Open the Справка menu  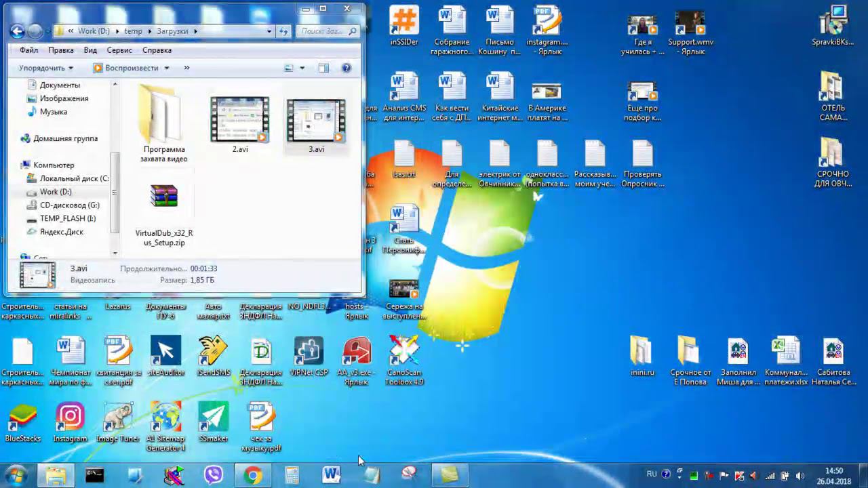tap(157, 50)
